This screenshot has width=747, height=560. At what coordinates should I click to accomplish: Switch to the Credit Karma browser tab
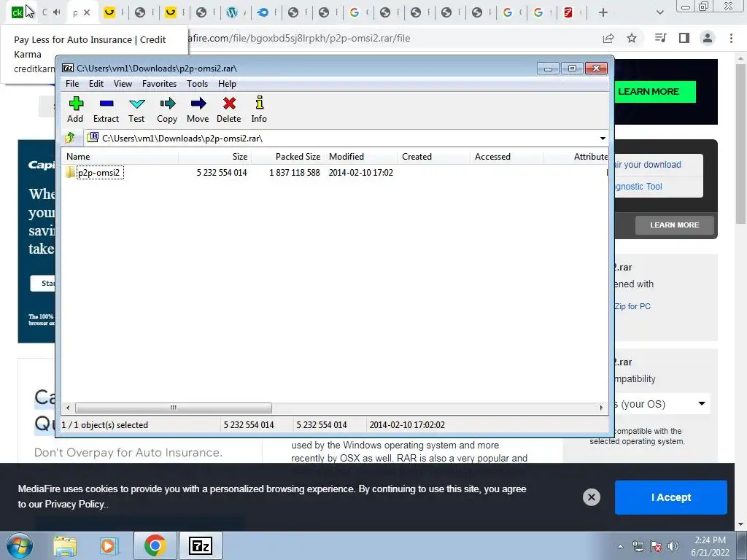pos(18,12)
